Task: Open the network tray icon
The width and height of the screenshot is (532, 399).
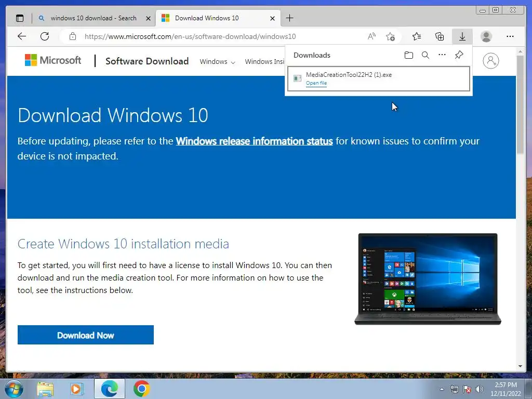Action: click(454, 390)
